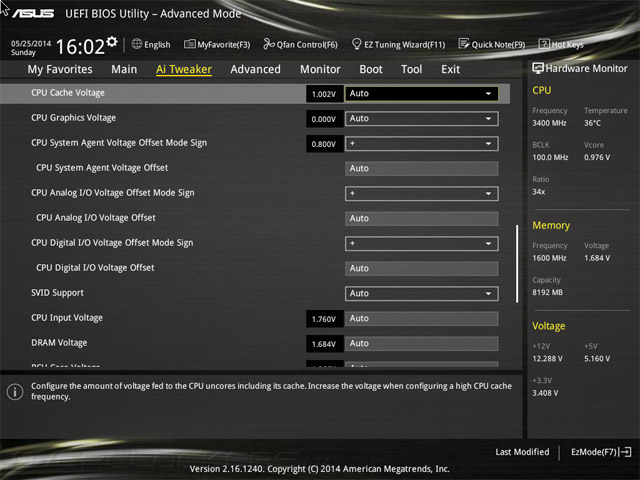
Task: Click the 05/25/2014 date text
Action: 31,43
